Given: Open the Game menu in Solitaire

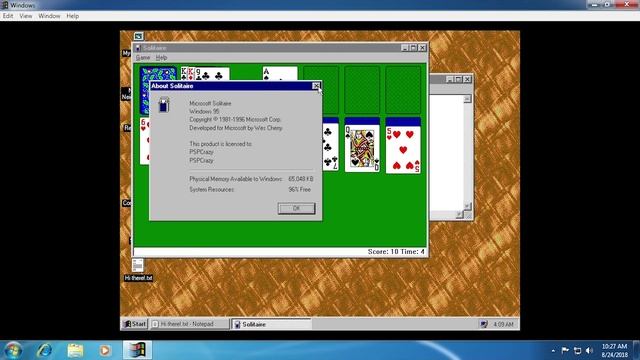Looking at the screenshot, I should coord(143,58).
